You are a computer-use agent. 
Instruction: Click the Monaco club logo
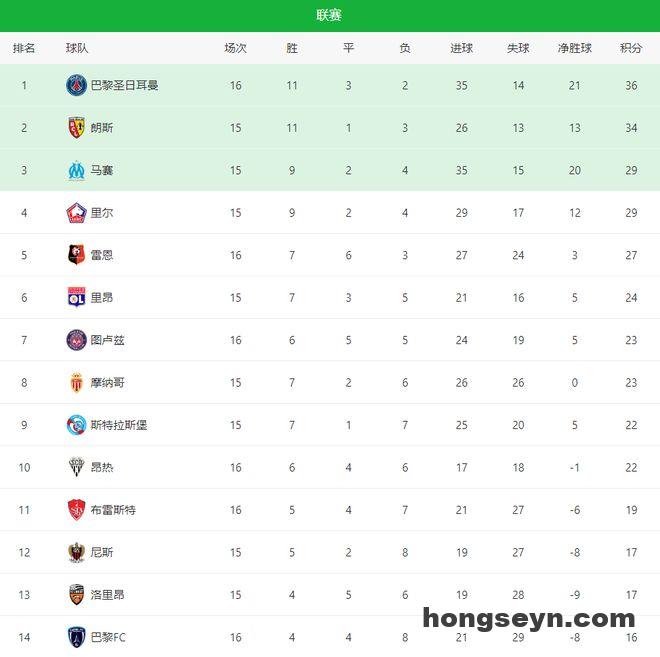[77, 382]
